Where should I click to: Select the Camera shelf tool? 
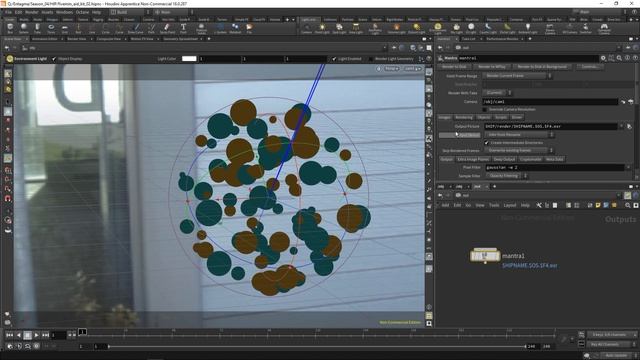point(306,29)
